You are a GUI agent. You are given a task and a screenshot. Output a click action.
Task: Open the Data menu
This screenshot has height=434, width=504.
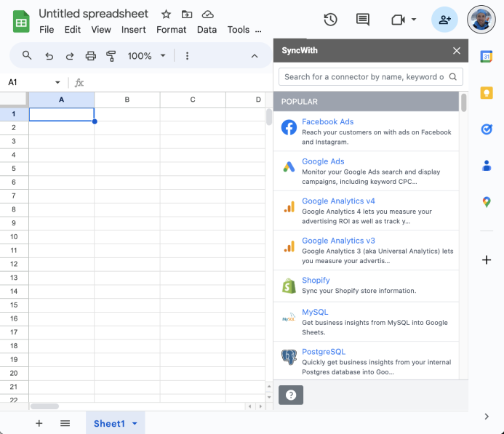click(x=207, y=30)
